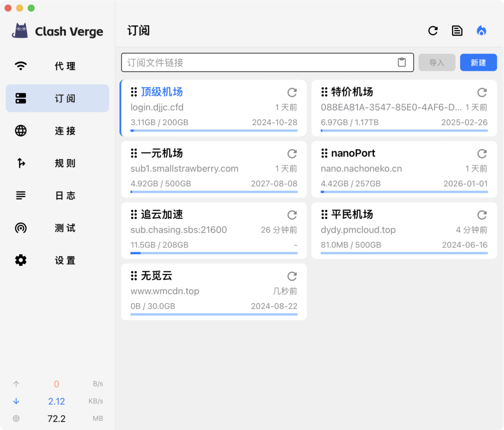This screenshot has width=504, height=430.
Task: Click the drag handle on 无觅云 card
Action: pyautogui.click(x=134, y=276)
